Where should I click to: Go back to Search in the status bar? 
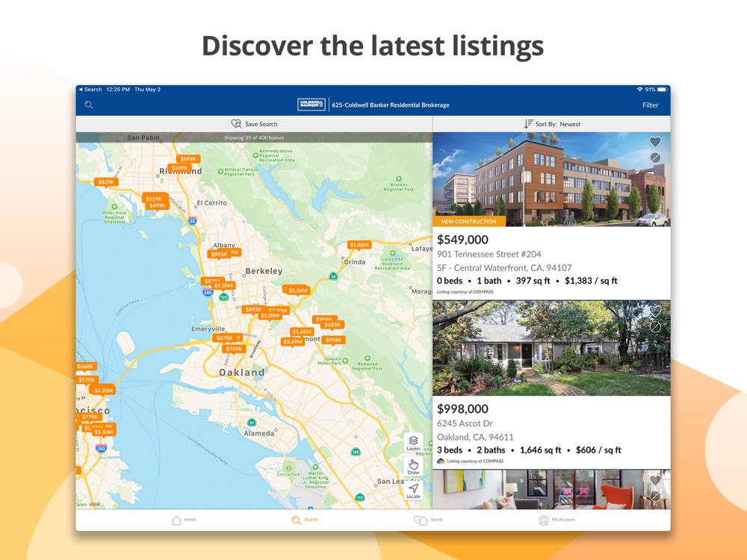[90, 90]
